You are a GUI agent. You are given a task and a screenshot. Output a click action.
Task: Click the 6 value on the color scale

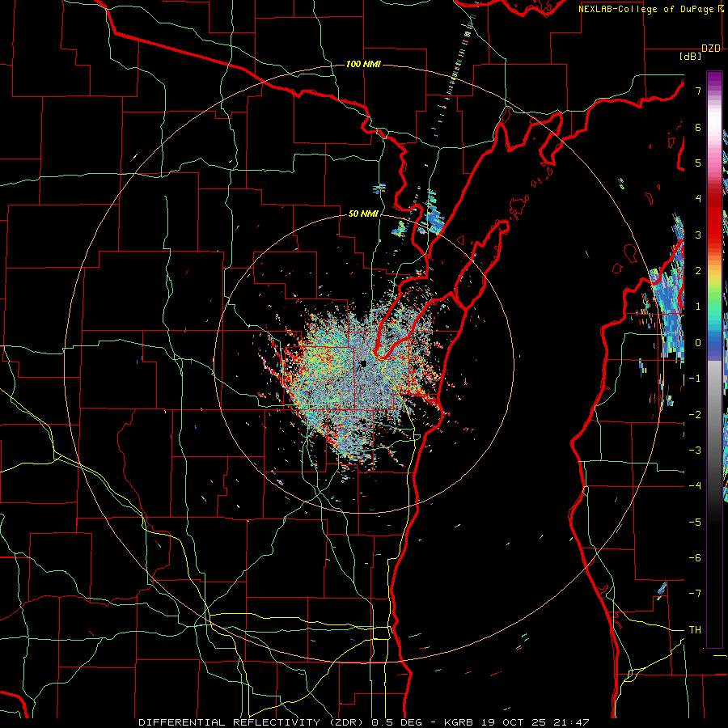pyautogui.click(x=698, y=127)
